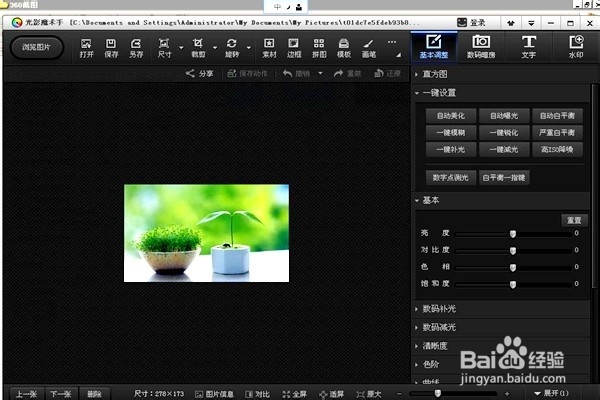This screenshot has height=400, width=600.
Task: Click the 一键锐化 button
Action: pos(504,132)
